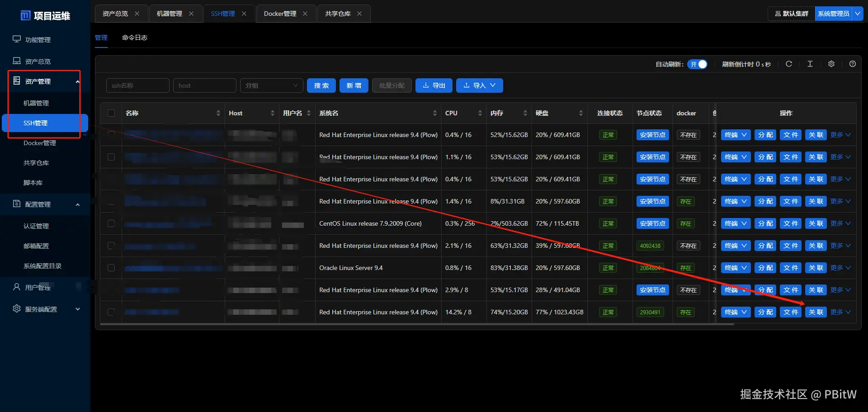Sort the table by 系统名 column

[435, 113]
